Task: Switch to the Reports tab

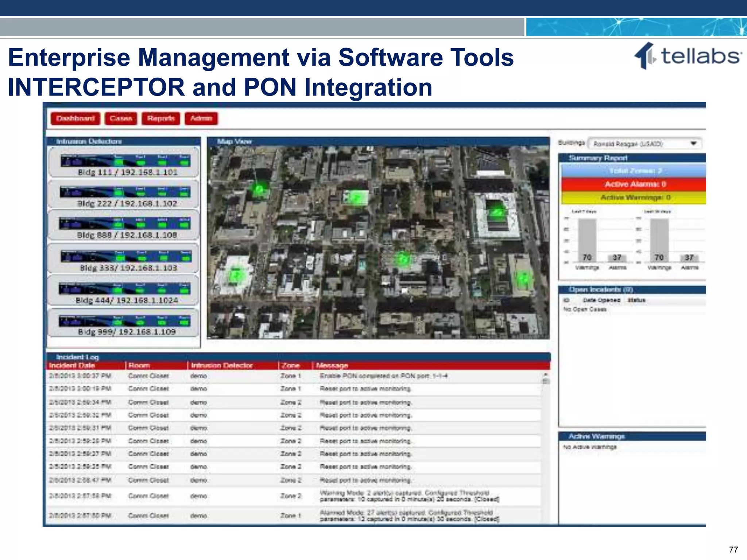Action: pos(161,118)
